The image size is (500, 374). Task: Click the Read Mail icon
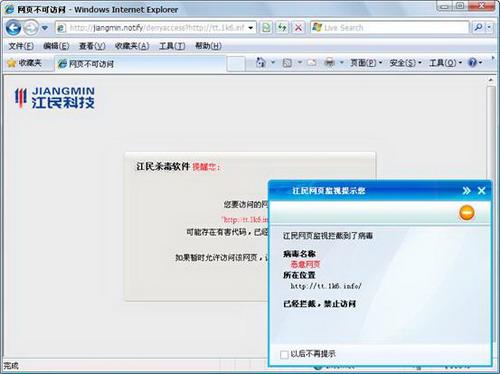coord(312,63)
